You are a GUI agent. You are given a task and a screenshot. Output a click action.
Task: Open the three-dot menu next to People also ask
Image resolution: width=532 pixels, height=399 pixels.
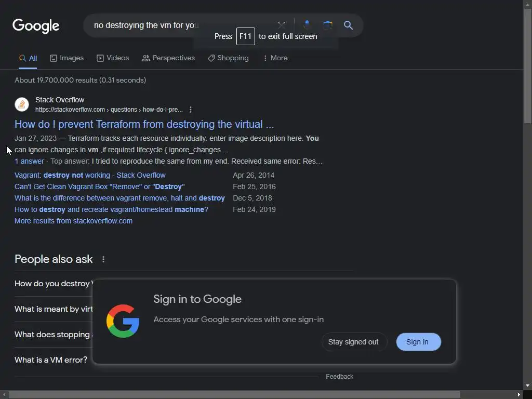point(103,259)
